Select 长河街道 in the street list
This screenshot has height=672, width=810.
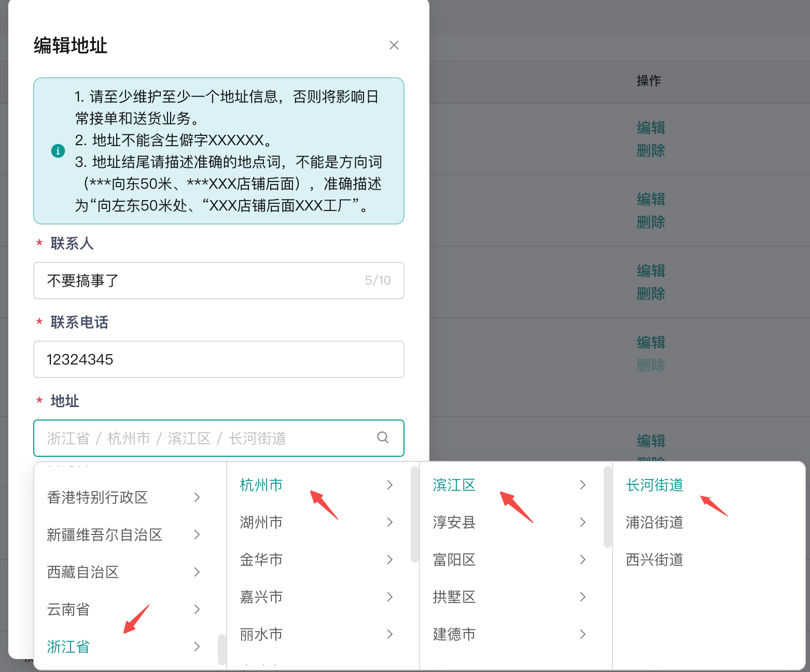click(x=654, y=485)
